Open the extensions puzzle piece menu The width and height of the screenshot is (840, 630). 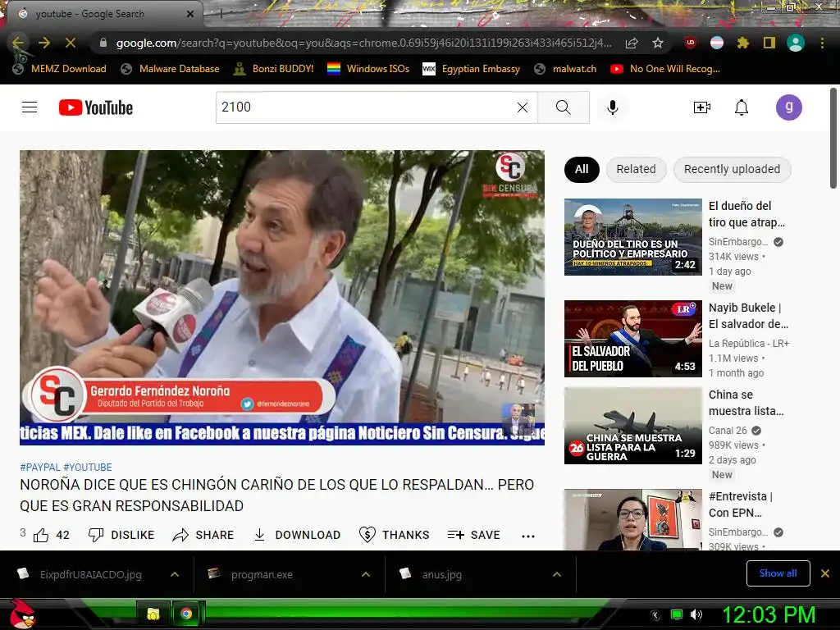click(x=742, y=43)
